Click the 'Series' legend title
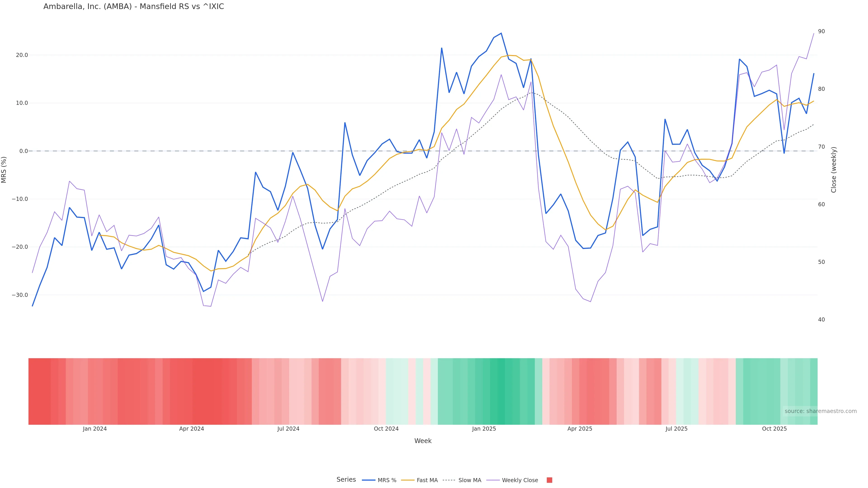Viewport: 868px width, 488px height. coord(346,480)
